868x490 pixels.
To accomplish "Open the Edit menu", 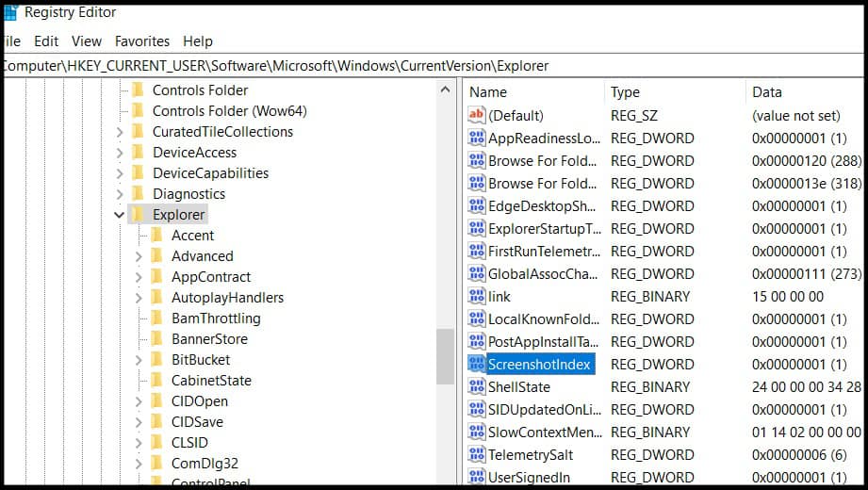I will (46, 41).
